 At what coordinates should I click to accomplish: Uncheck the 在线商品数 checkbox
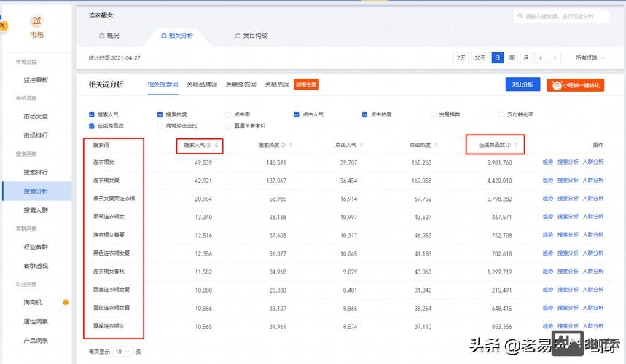[x=92, y=126]
